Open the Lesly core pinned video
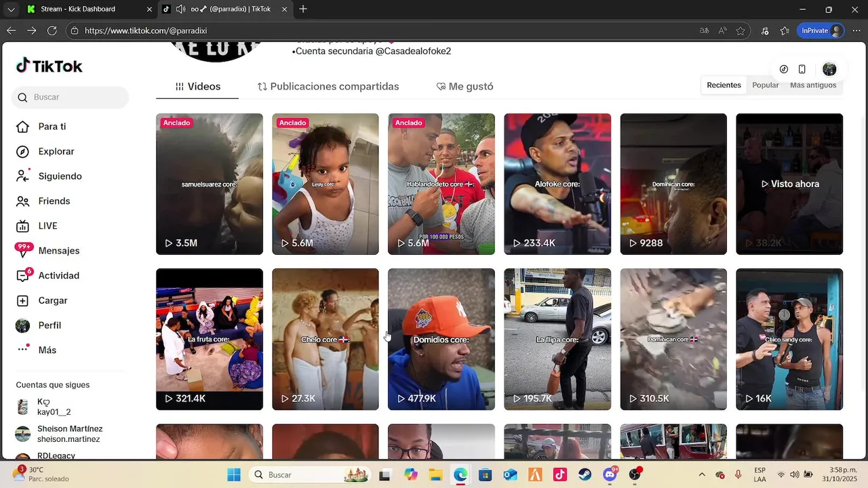Image resolution: width=868 pixels, height=488 pixels. point(325,184)
